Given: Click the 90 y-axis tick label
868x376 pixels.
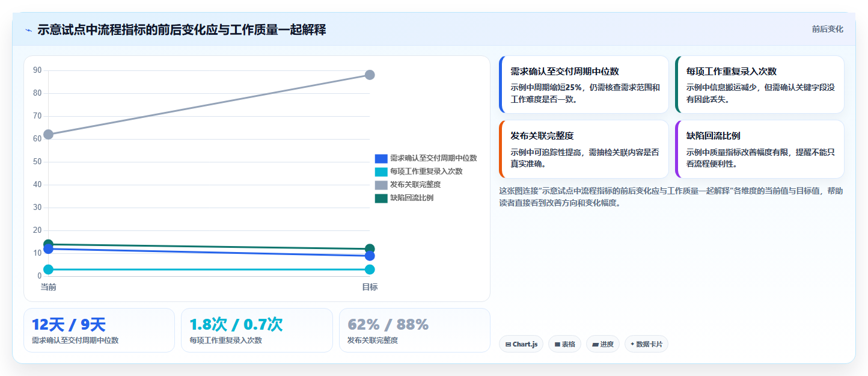Looking at the screenshot, I should click(x=37, y=70).
